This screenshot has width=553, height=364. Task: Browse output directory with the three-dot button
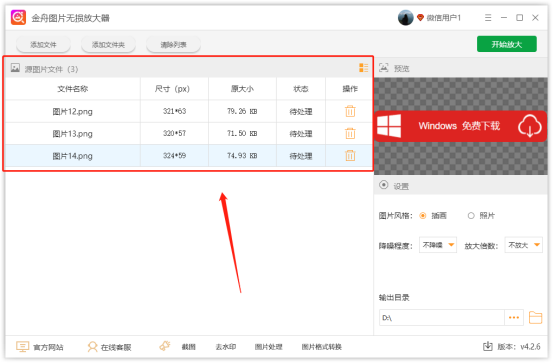tap(514, 318)
